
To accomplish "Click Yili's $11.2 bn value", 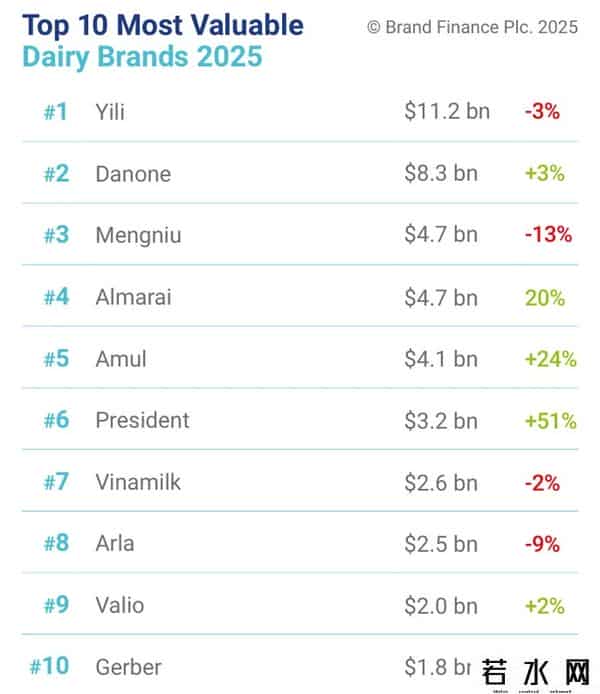I will 447,111.
